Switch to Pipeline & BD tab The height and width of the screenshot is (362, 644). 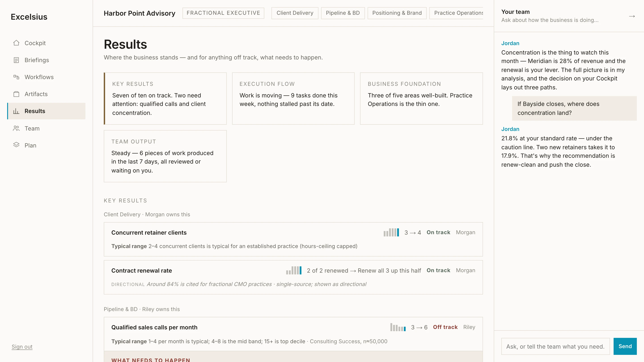click(x=343, y=13)
